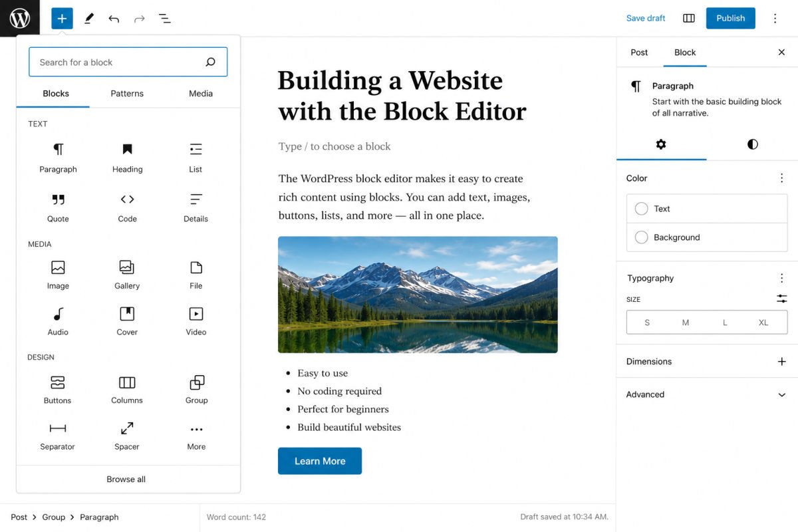Expand the Advanced panel
The width and height of the screenshot is (798, 532).
[x=707, y=394]
